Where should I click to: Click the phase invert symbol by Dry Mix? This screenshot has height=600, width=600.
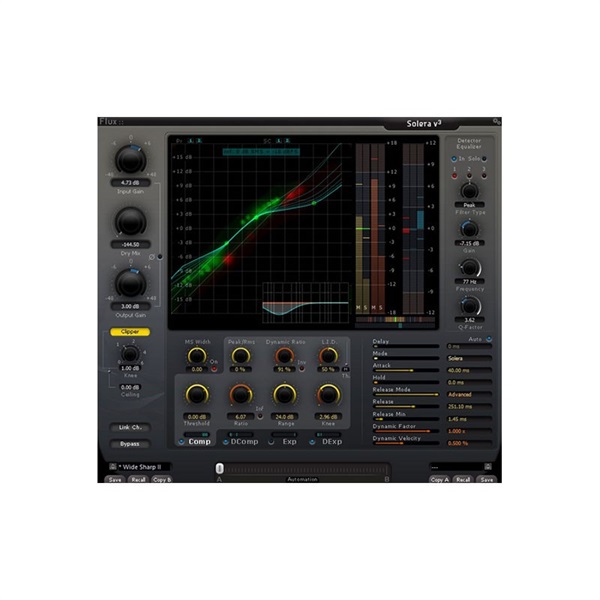[152, 257]
